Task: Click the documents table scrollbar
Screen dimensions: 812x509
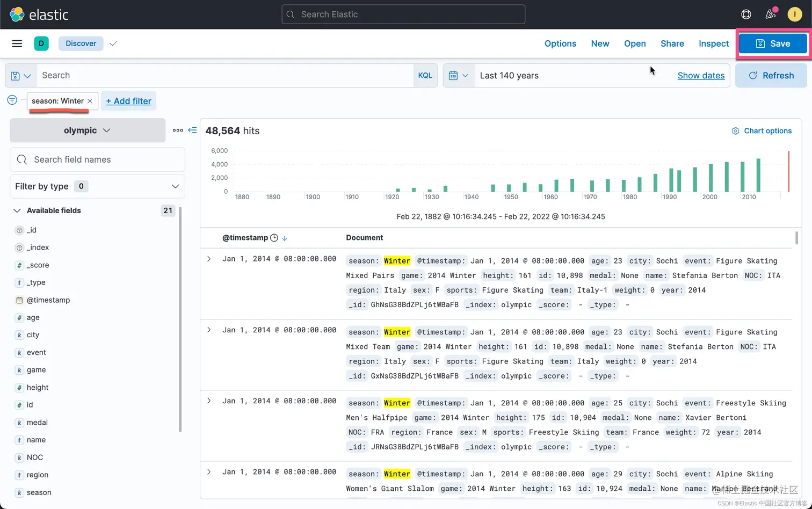Action: (x=796, y=237)
